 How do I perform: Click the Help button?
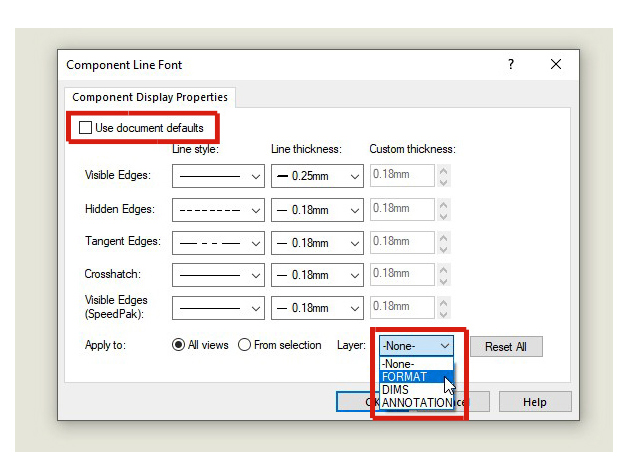pyautogui.click(x=535, y=401)
